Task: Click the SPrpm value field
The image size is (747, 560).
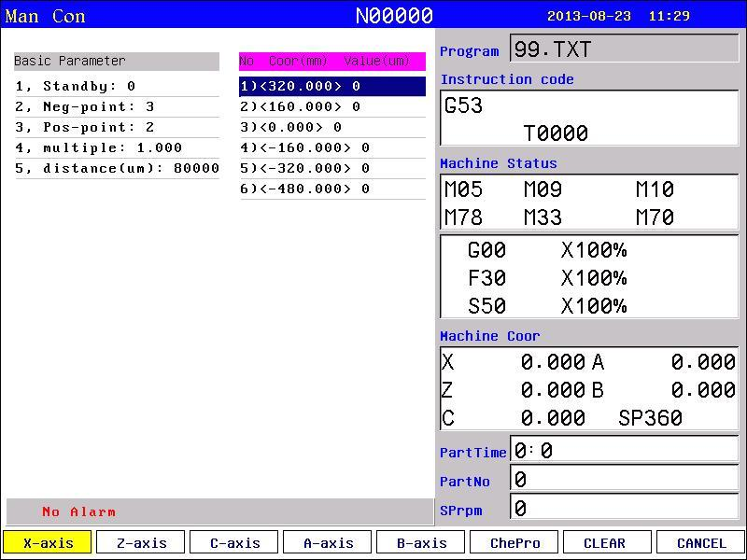Action: coord(624,507)
